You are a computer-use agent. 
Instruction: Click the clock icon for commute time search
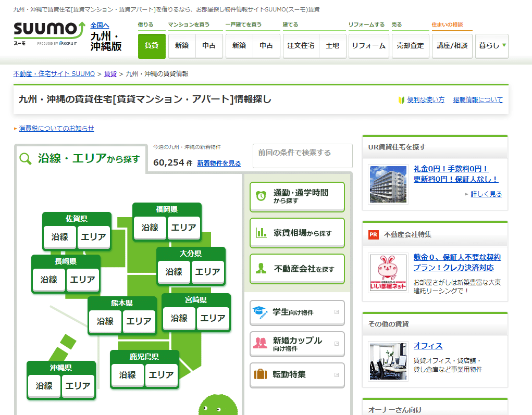[261, 196]
